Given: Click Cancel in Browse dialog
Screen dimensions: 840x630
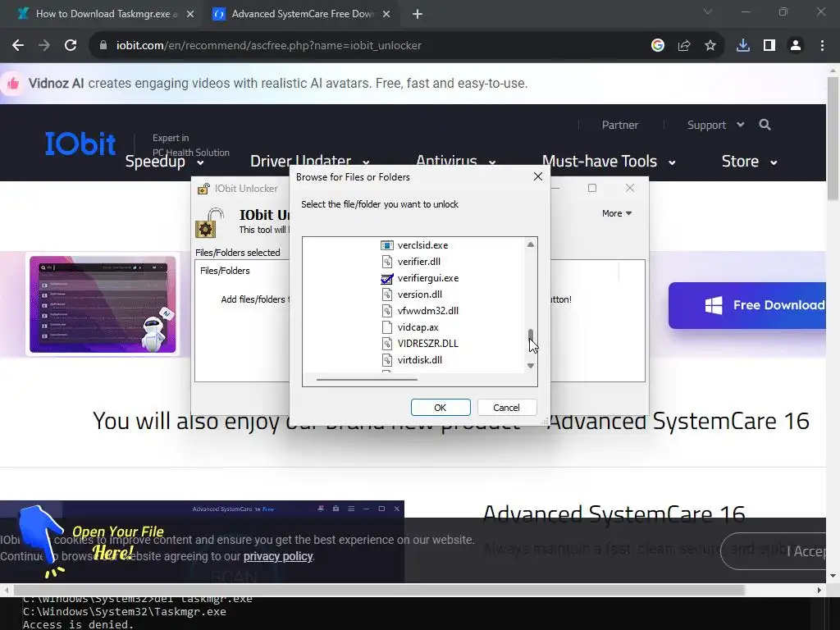Looking at the screenshot, I should (x=506, y=407).
